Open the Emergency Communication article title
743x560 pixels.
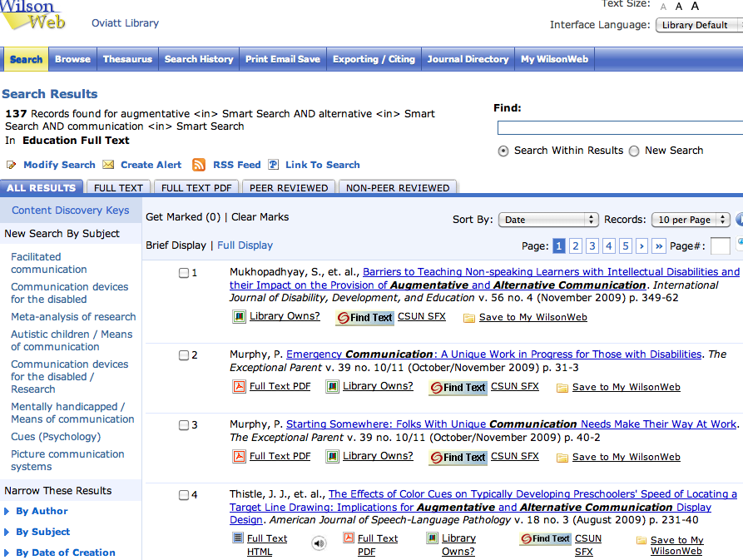(493, 354)
